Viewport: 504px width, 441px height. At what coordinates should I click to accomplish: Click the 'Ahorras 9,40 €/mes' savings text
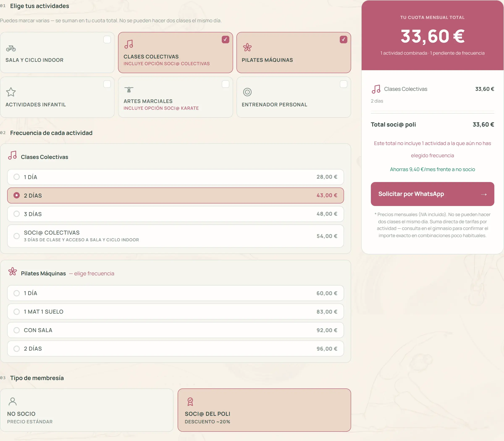(432, 169)
